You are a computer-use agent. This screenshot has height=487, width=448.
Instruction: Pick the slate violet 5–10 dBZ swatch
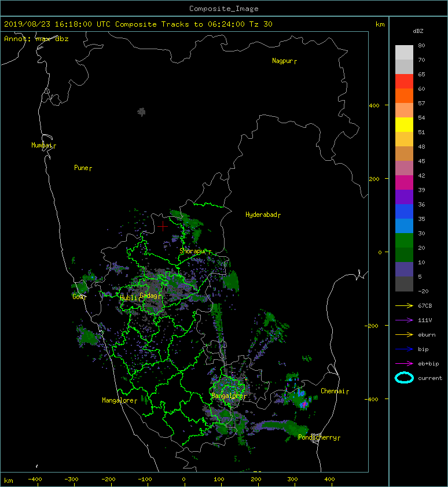coord(404,270)
